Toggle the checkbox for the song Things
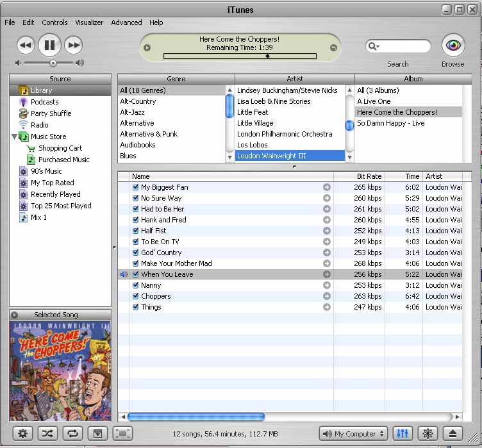 click(135, 307)
